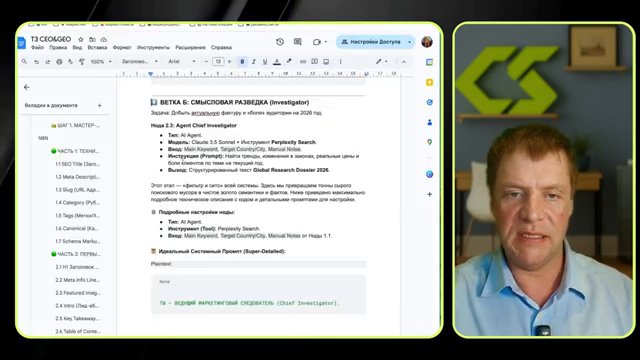The width and height of the screenshot is (640, 360).
Task: Open Google Tasks side panel icon
Action: coord(429,102)
